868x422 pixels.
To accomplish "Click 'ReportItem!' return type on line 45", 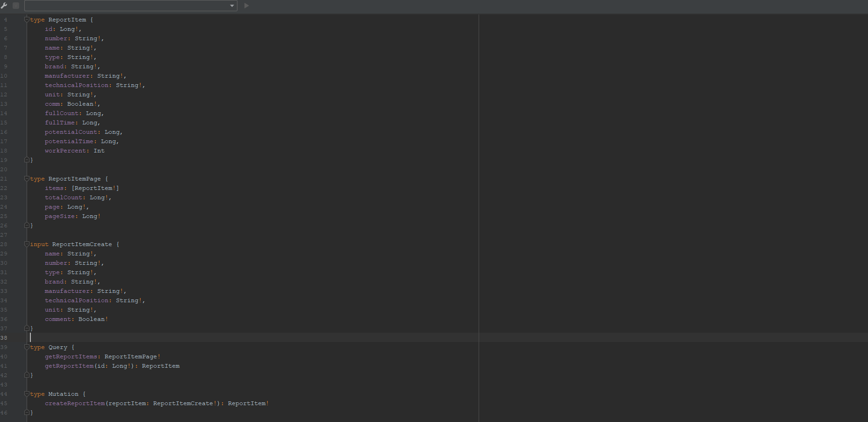I will 249,403.
